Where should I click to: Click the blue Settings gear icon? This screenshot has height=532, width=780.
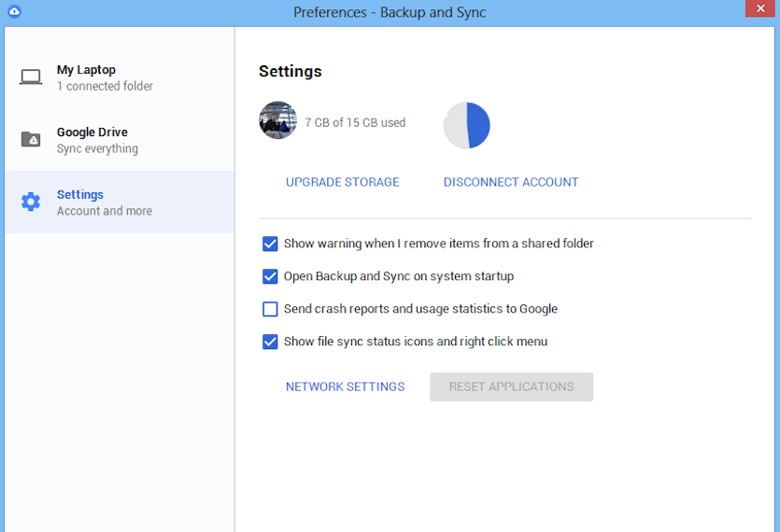(x=31, y=202)
